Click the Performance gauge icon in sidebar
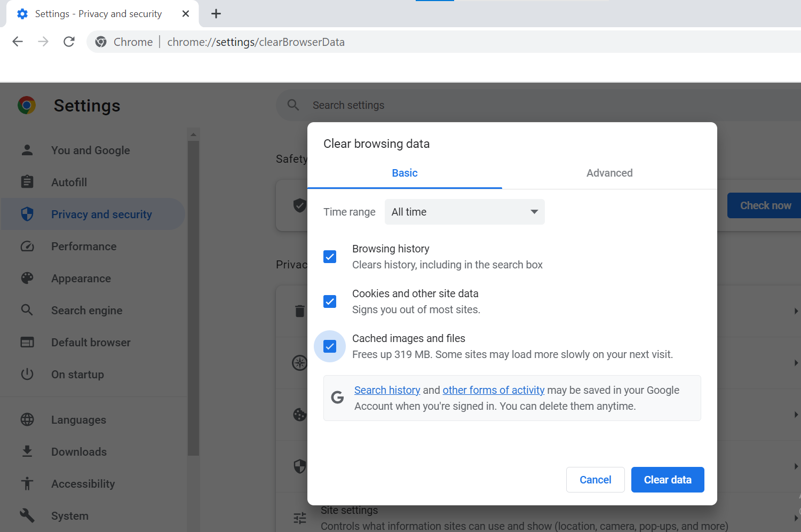 tap(27, 247)
